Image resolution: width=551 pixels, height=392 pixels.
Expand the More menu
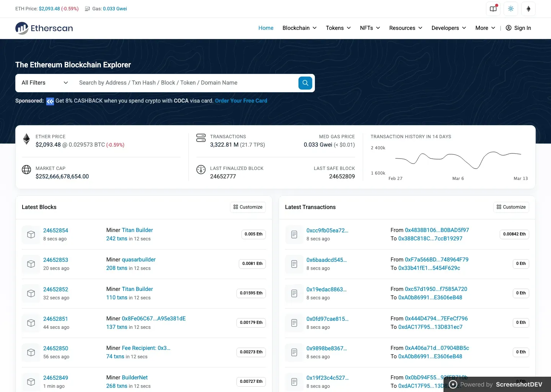pyautogui.click(x=485, y=28)
